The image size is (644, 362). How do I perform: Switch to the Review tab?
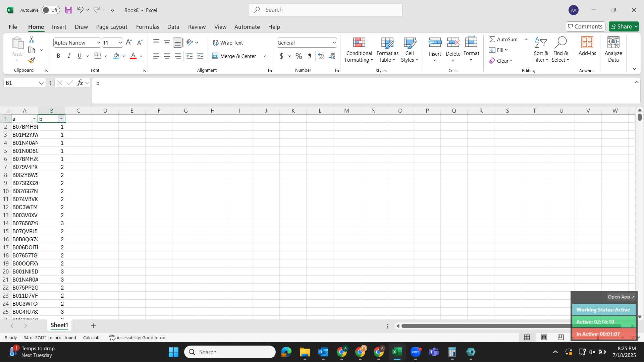point(197,27)
